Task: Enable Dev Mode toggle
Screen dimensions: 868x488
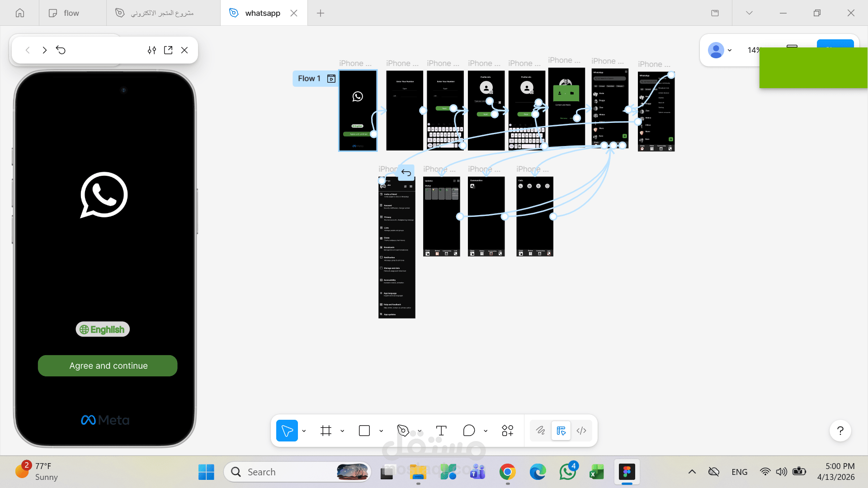Action: coord(582,431)
